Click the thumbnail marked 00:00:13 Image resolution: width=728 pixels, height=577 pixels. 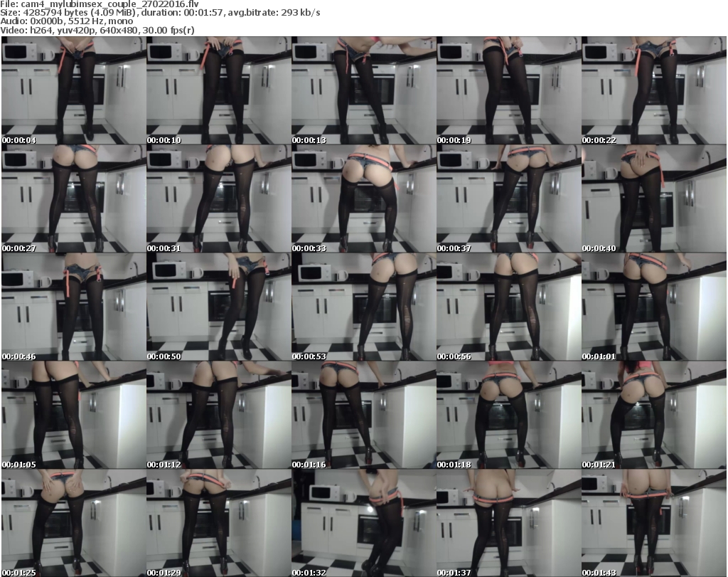pyautogui.click(x=363, y=90)
